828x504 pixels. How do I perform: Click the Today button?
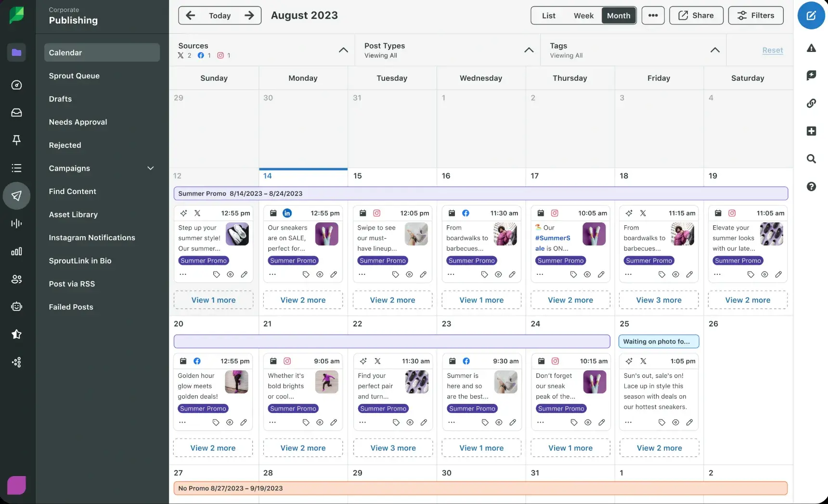tap(220, 15)
